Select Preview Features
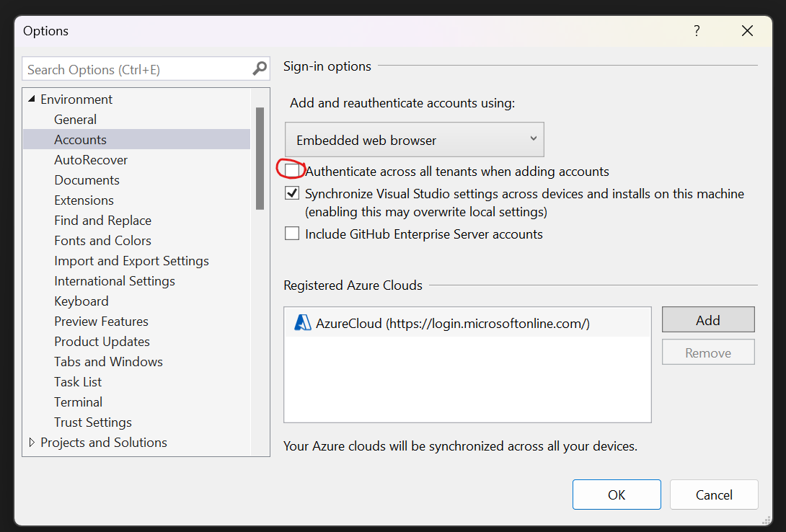Image resolution: width=786 pixels, height=532 pixels. click(x=101, y=322)
